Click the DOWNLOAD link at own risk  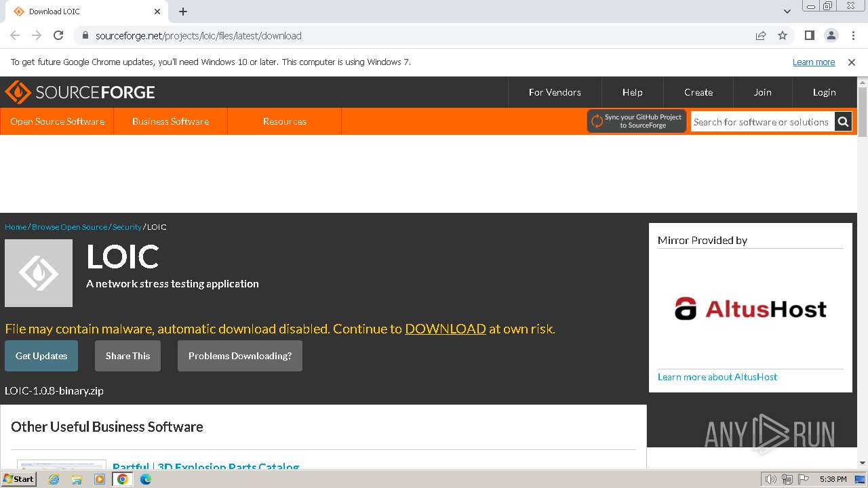(x=446, y=329)
